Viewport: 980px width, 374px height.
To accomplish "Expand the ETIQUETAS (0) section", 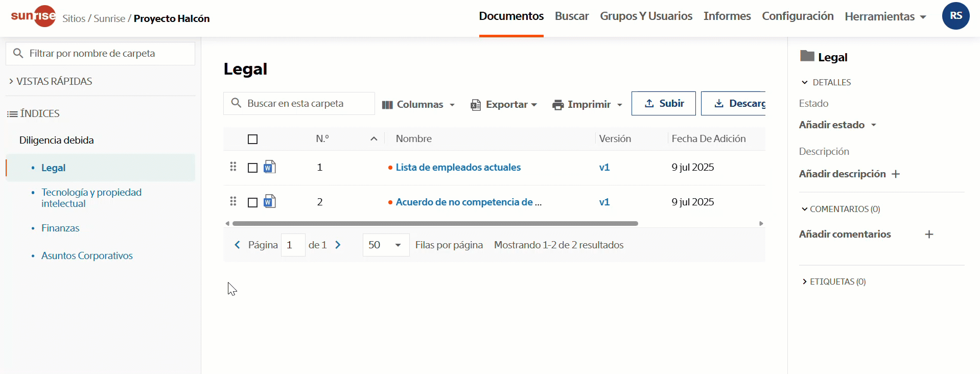I will point(834,282).
